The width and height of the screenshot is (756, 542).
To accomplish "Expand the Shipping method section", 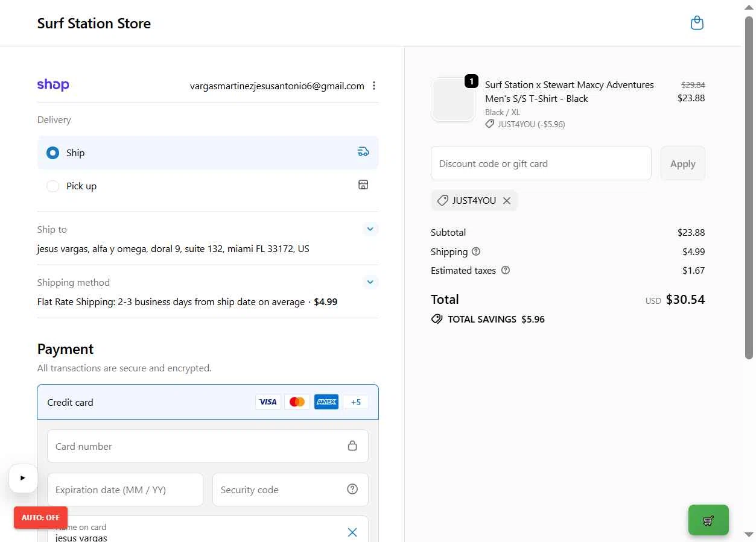I will coord(370,282).
